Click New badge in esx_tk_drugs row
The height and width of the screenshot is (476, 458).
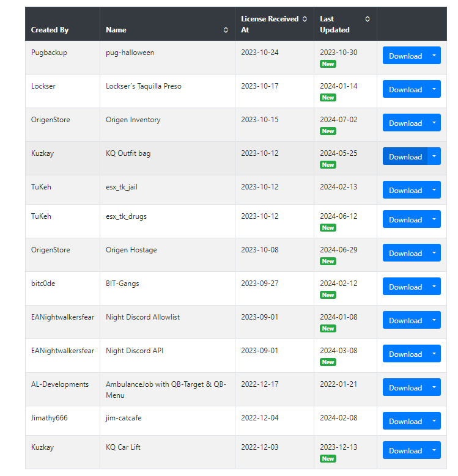click(328, 228)
